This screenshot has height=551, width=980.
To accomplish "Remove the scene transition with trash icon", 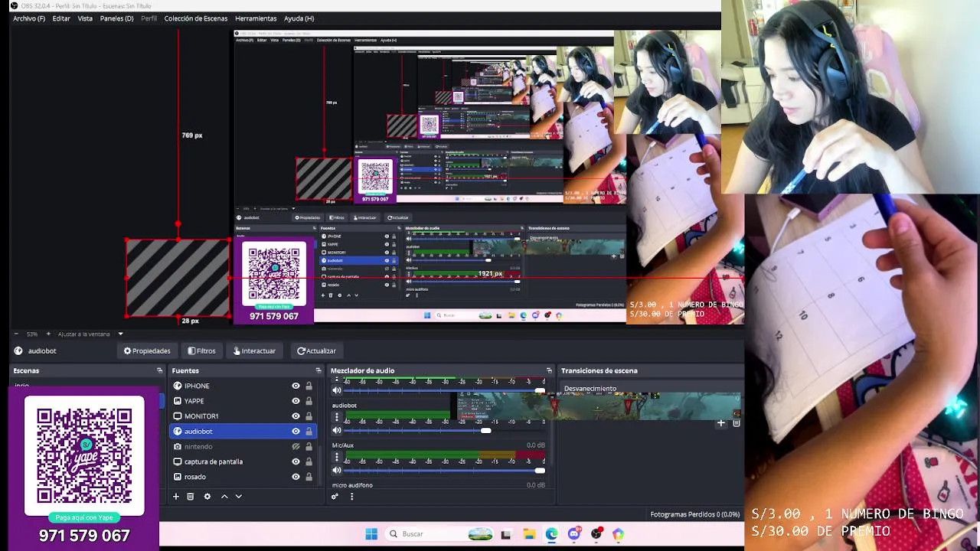I will [x=736, y=422].
